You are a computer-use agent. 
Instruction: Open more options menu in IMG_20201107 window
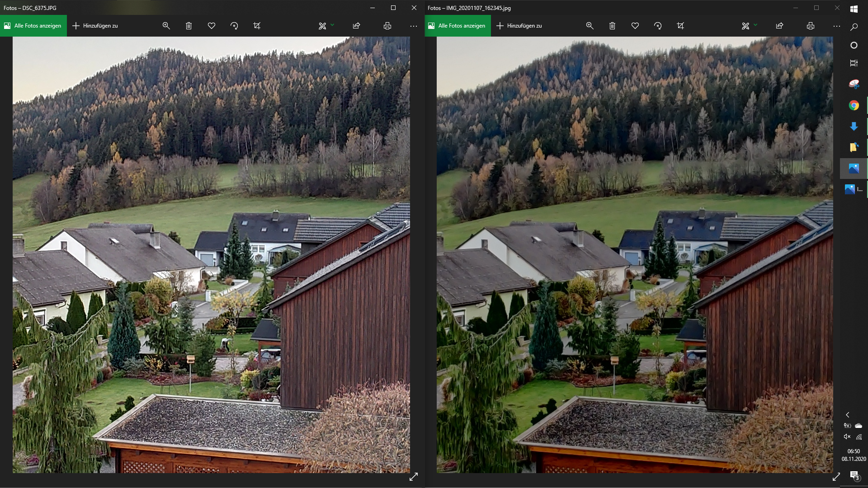point(837,26)
